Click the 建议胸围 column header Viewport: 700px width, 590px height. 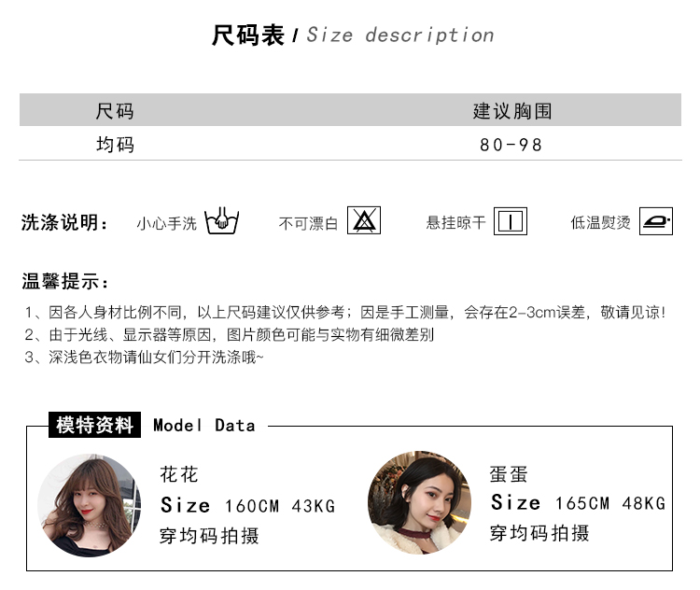point(512,111)
